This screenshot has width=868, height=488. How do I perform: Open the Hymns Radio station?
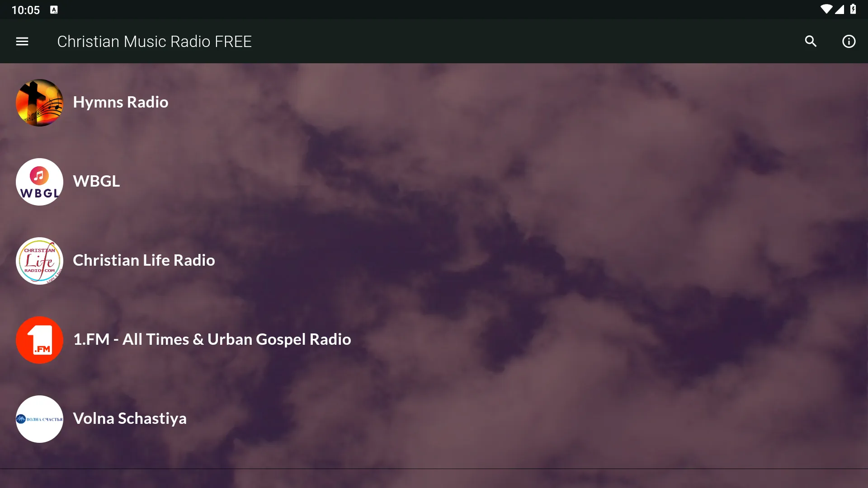[120, 102]
